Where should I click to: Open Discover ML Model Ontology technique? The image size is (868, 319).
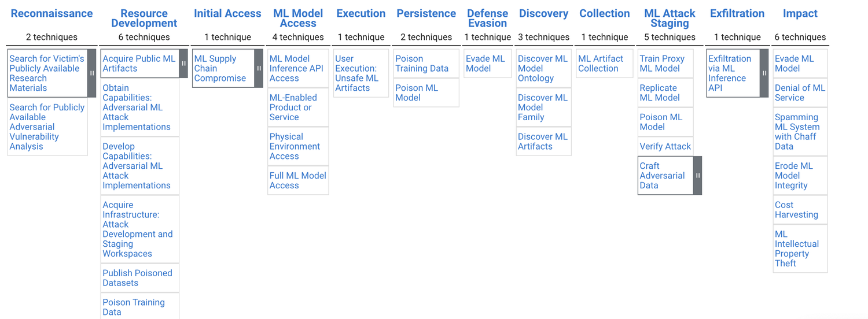[543, 68]
